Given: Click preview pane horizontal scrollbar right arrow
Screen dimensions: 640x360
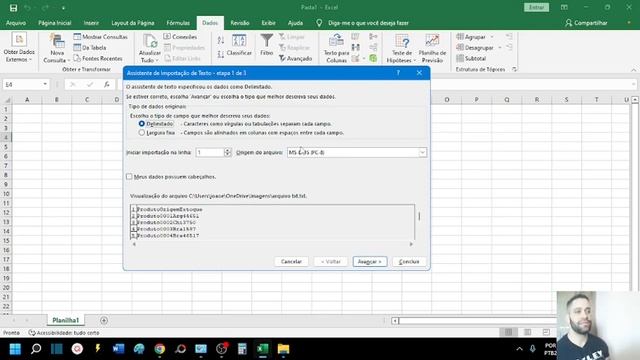Looking at the screenshot, I should tap(411, 244).
